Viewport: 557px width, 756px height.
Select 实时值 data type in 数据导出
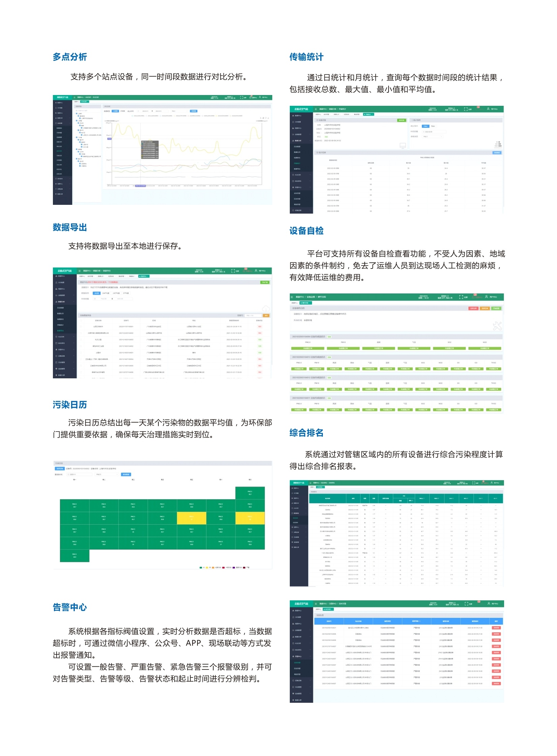[x=97, y=293]
